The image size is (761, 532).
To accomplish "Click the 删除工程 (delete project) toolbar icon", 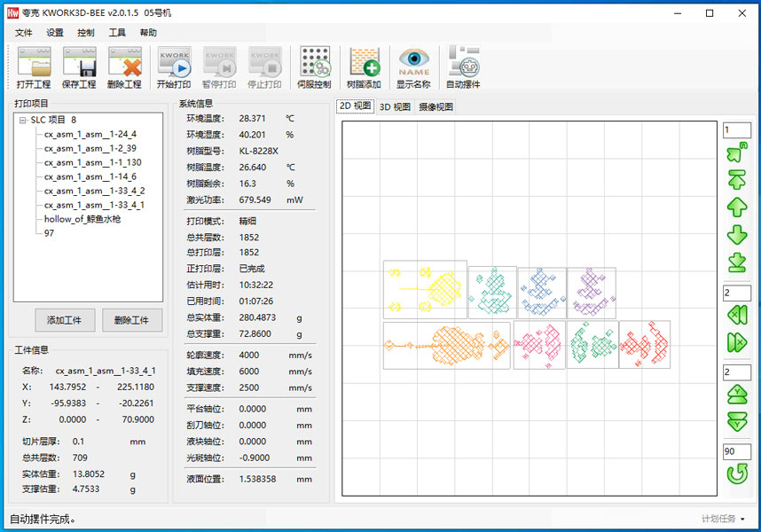I will point(124,68).
